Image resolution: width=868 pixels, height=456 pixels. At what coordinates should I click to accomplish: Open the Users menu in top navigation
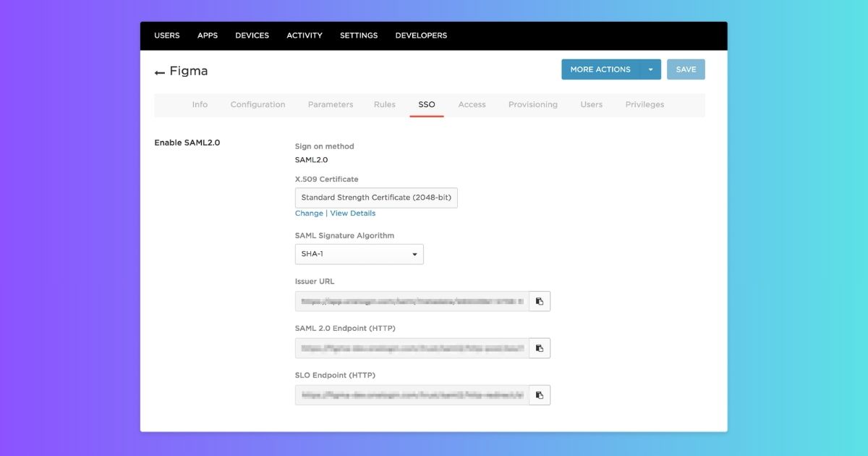[x=167, y=35]
